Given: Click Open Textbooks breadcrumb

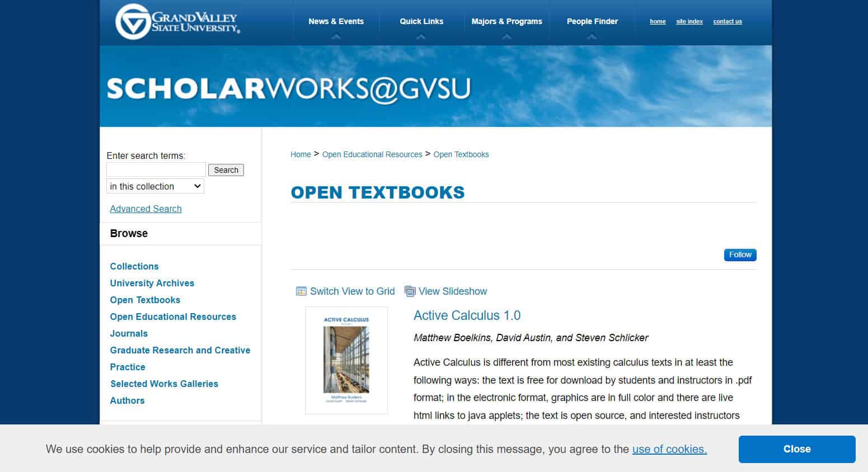Looking at the screenshot, I should pos(461,154).
